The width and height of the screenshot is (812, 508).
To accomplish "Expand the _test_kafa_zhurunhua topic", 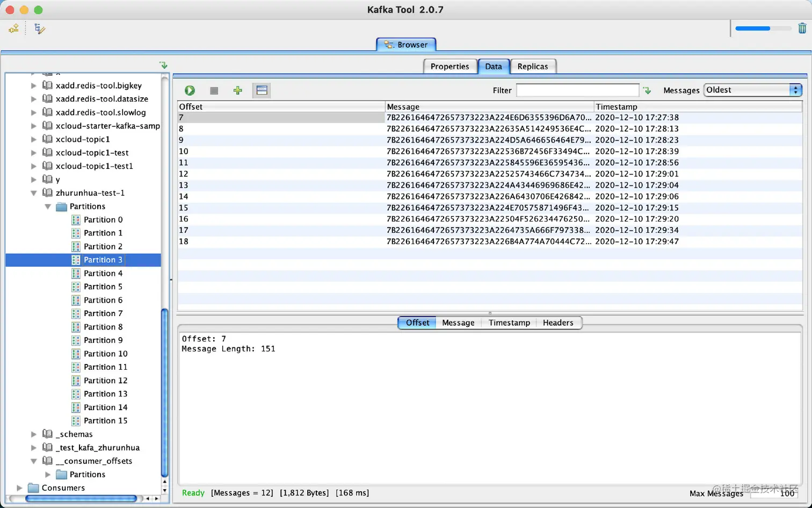I will (x=34, y=448).
